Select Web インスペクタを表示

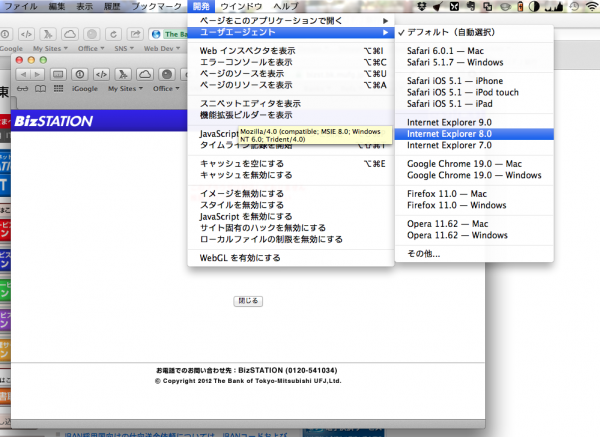[291, 51]
